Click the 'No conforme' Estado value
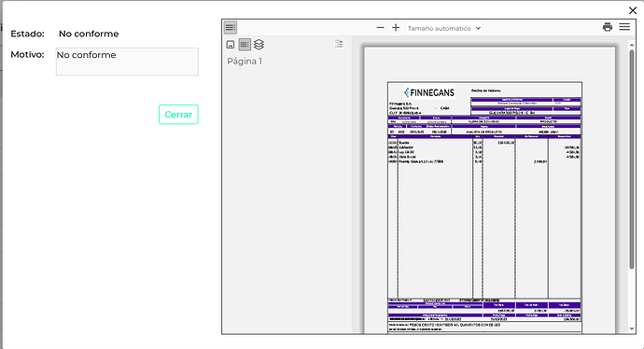This screenshot has height=349, width=644. [89, 34]
